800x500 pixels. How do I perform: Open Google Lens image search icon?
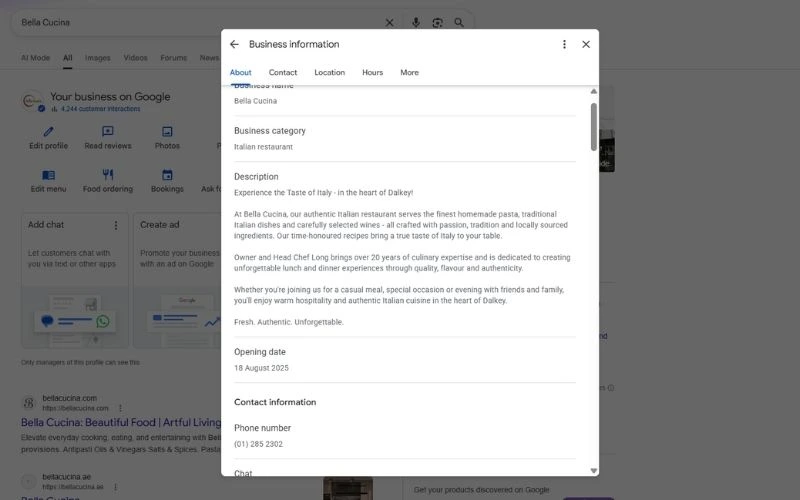(x=437, y=22)
